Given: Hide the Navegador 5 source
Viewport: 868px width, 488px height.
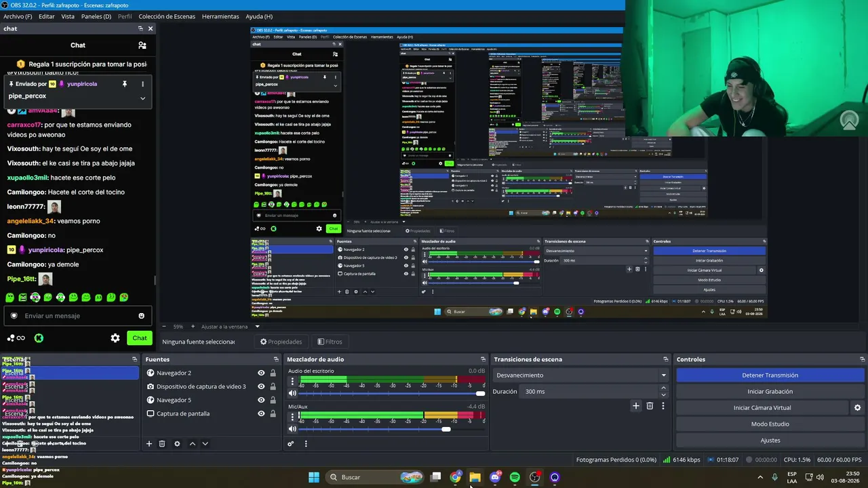Looking at the screenshot, I should tap(261, 400).
